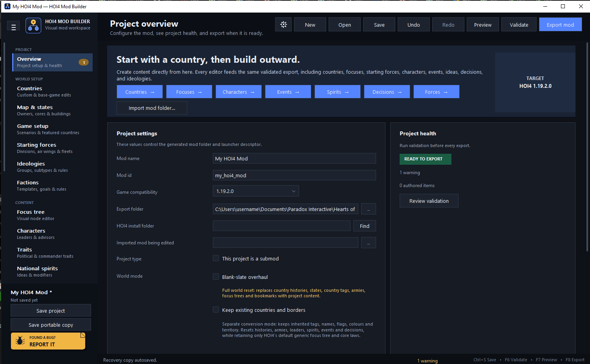Click the HOI4 Mod Builder logo icon
The image size is (590, 364).
[33, 25]
